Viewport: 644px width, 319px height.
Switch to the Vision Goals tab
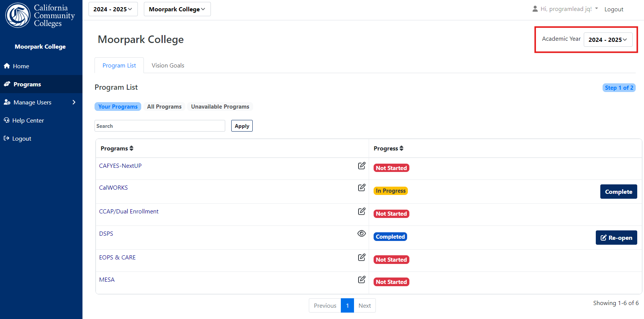168,65
